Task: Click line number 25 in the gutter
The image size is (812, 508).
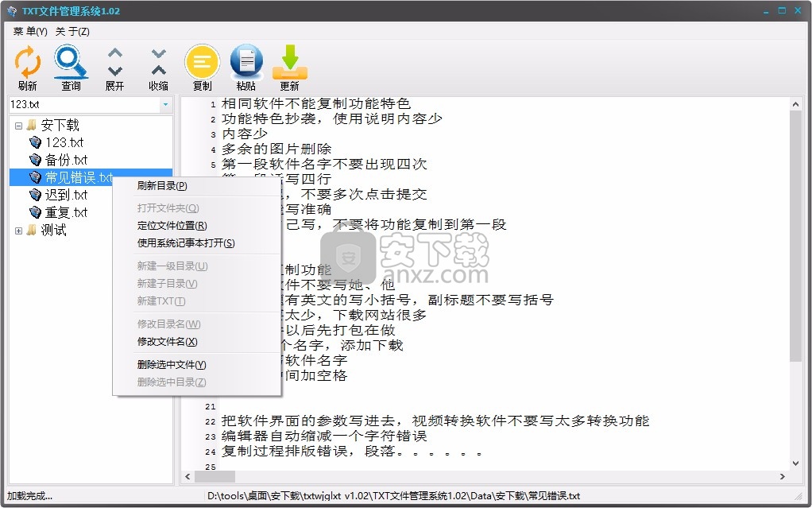Action: pyautogui.click(x=211, y=467)
